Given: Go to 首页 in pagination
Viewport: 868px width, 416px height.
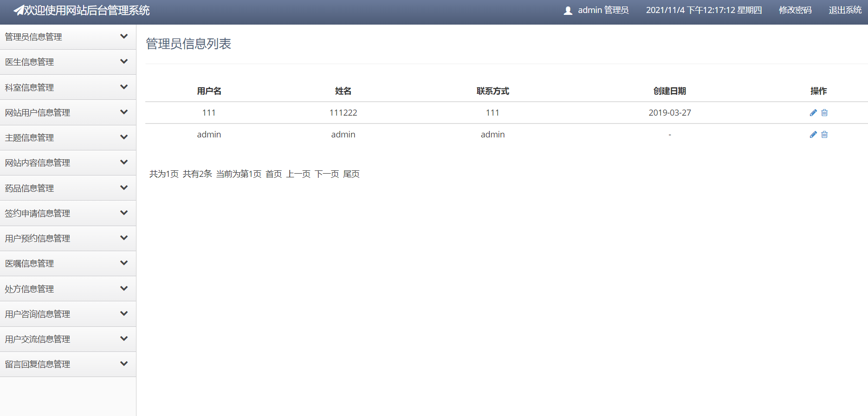Looking at the screenshot, I should click(x=273, y=174).
